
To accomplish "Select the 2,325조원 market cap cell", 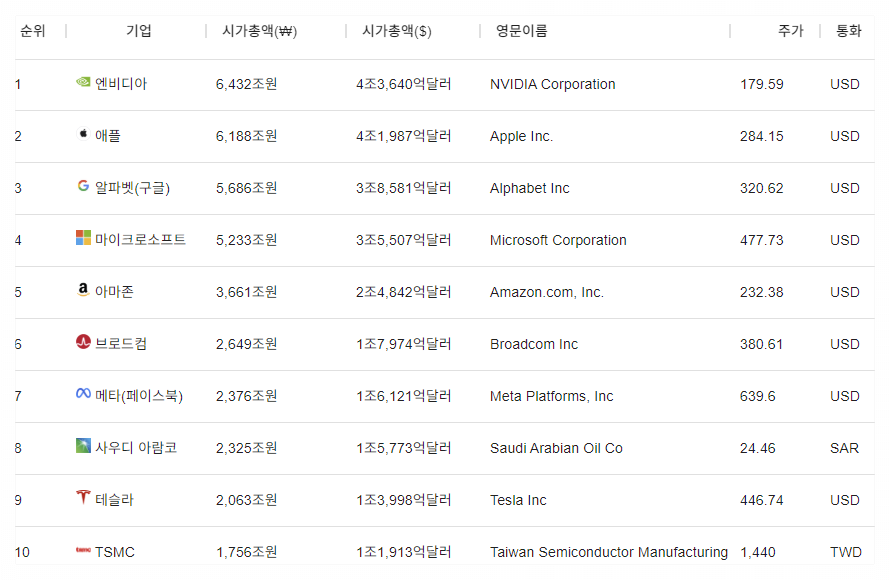I will coord(246,448).
